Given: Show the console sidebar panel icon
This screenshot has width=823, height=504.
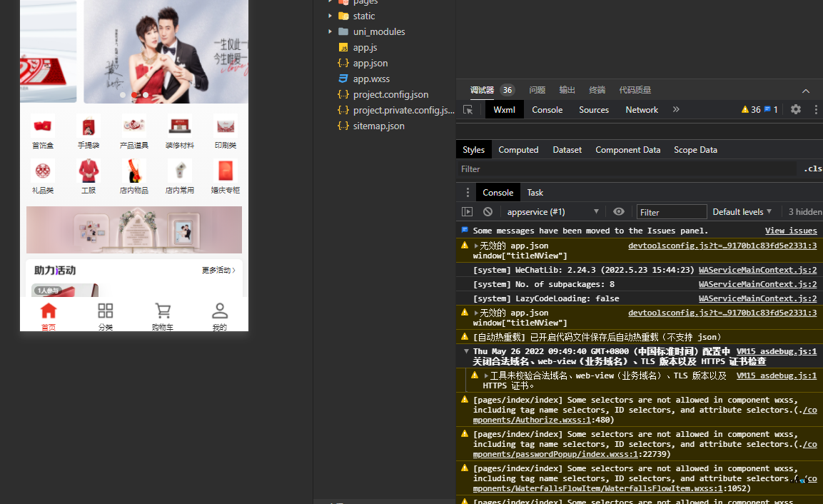Looking at the screenshot, I should 467,211.
